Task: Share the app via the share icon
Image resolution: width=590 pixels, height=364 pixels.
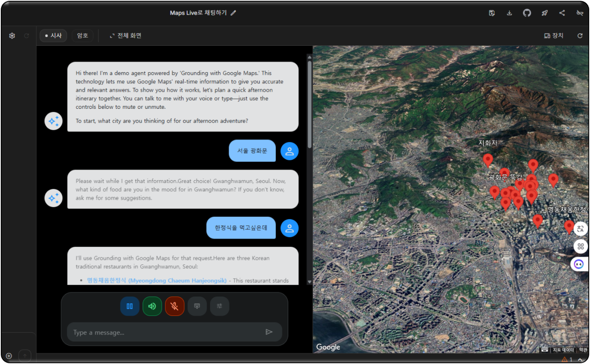Action: tap(562, 13)
